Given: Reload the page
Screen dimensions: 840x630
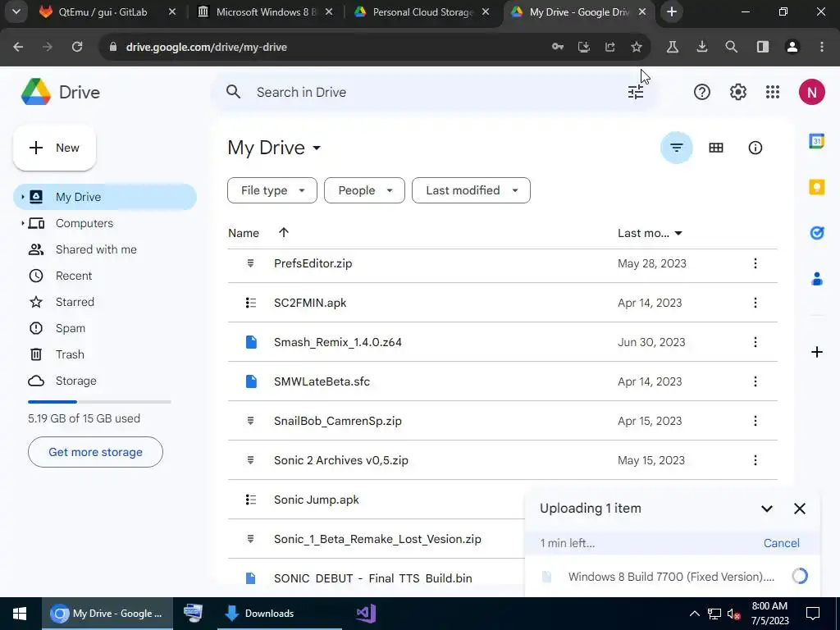Looking at the screenshot, I should pyautogui.click(x=77, y=47).
